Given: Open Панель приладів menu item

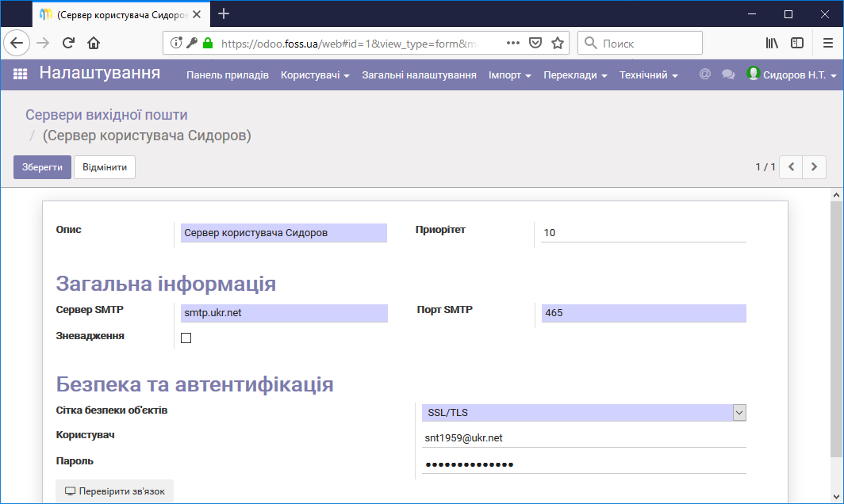Looking at the screenshot, I should click(x=228, y=74).
